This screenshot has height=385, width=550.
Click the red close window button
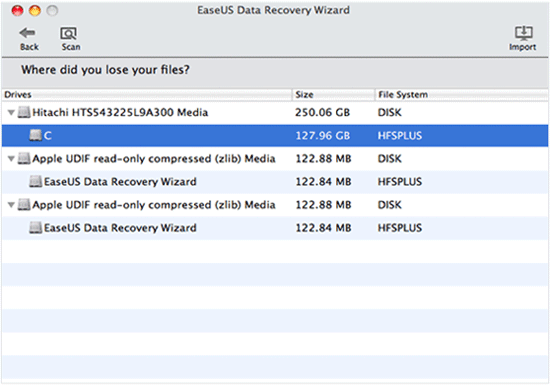pyautogui.click(x=17, y=11)
